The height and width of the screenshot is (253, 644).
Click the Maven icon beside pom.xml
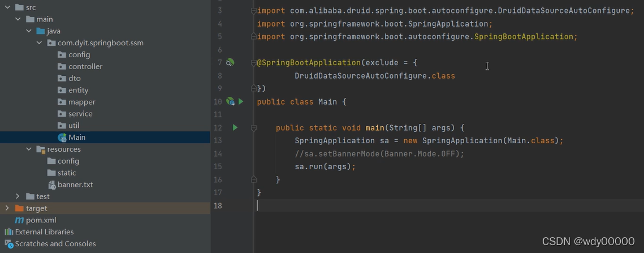pyautogui.click(x=19, y=221)
